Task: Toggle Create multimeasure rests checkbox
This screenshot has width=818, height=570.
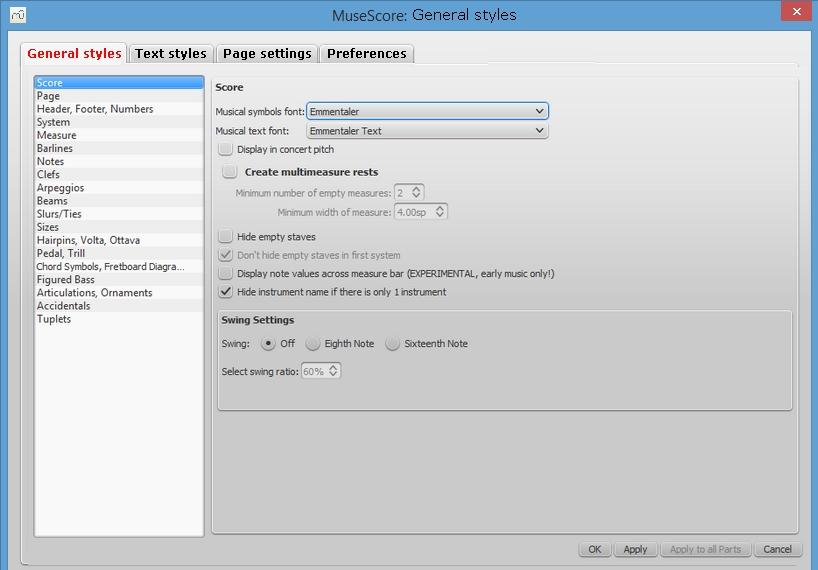Action: pyautogui.click(x=230, y=172)
